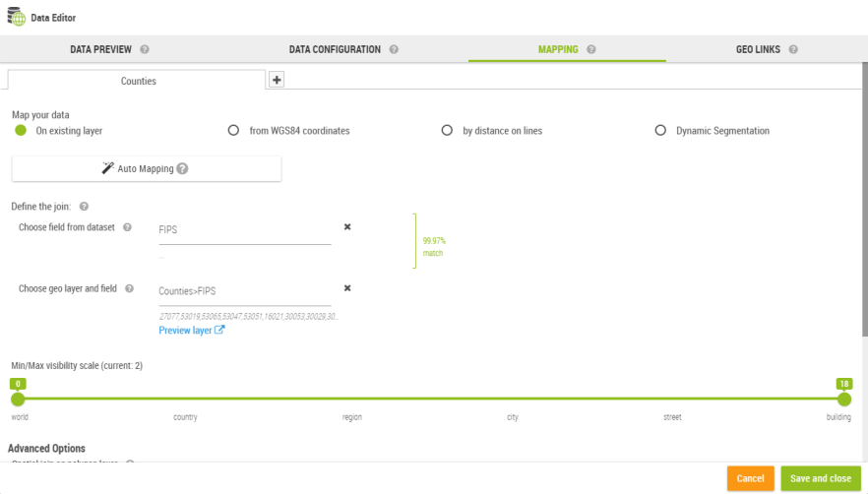Add a new mapping tab with plus button
This screenshot has height=494, width=868.
click(277, 81)
